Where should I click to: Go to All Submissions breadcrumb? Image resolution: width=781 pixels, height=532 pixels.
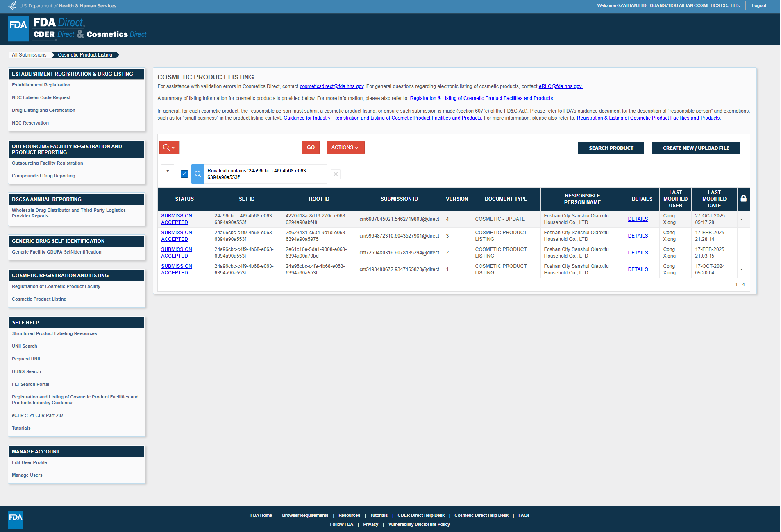tap(29, 55)
